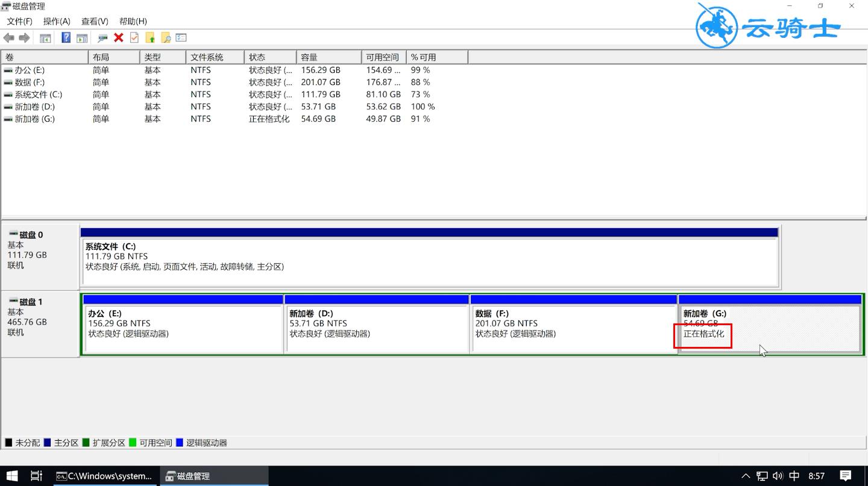The image size is (868, 486).
Task: Select the 数据 (F:) partition block on disk 1
Action: click(573, 328)
